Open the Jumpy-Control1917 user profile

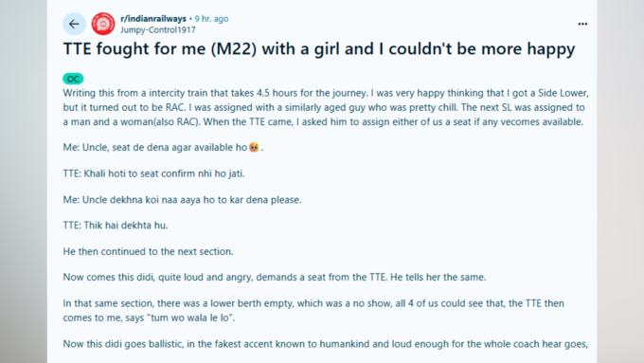(158, 29)
